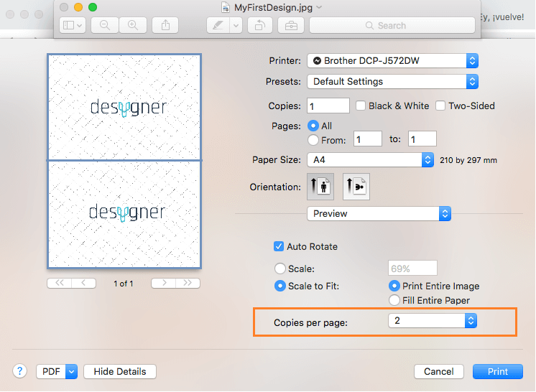Click the From page number field
The image size is (536, 392).
click(367, 139)
